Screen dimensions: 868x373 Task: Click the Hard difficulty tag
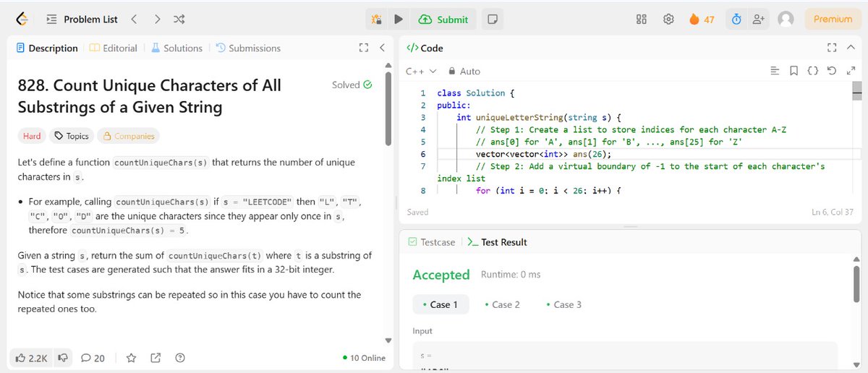32,136
